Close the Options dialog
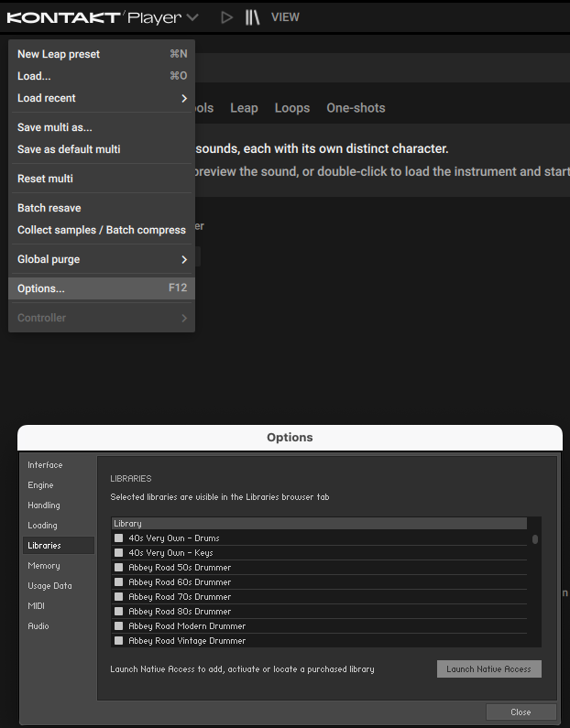This screenshot has height=728, width=570. click(x=521, y=712)
